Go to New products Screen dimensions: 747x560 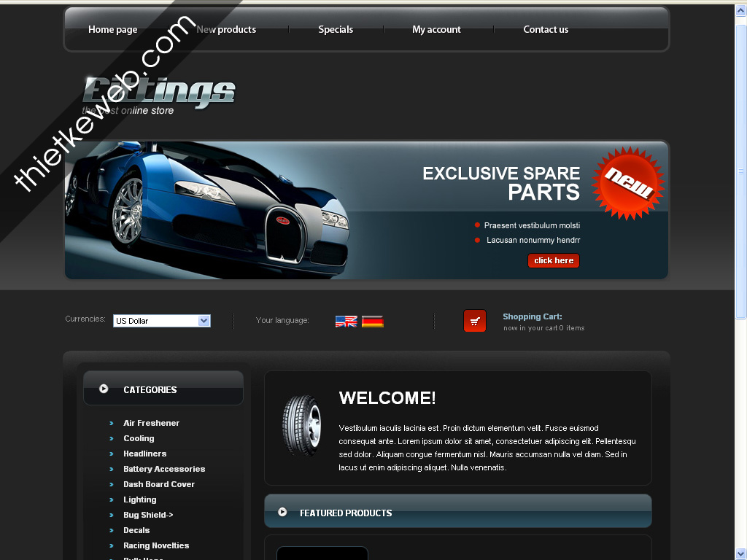point(226,29)
